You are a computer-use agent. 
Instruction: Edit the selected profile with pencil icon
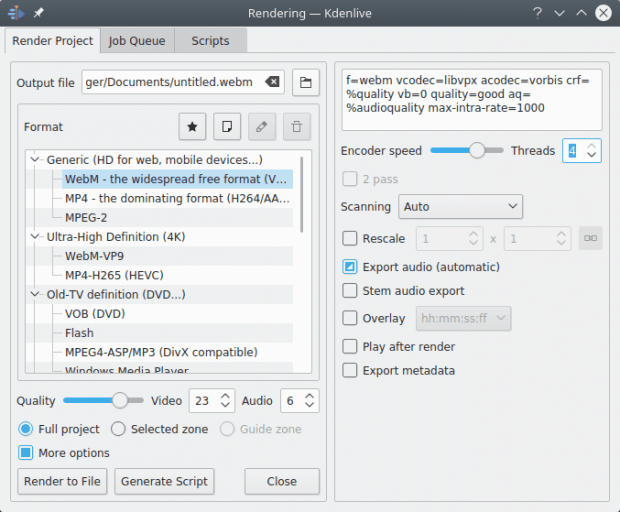[262, 127]
